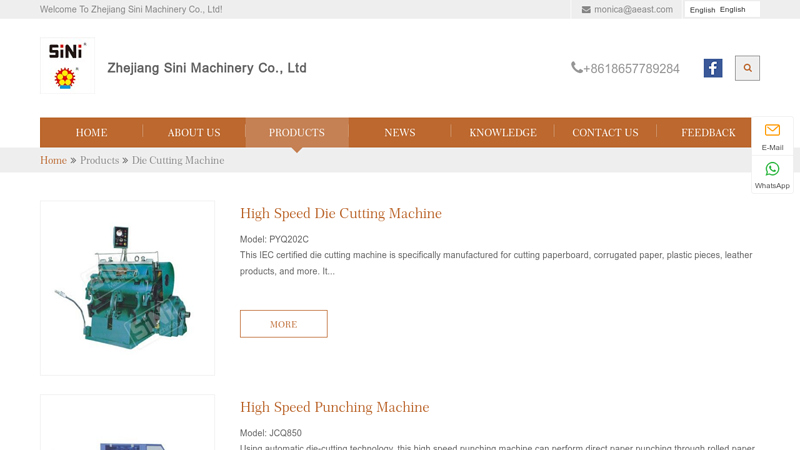Click the Zhejiang Sini Machinery Co., Ltd heading

coord(207,68)
